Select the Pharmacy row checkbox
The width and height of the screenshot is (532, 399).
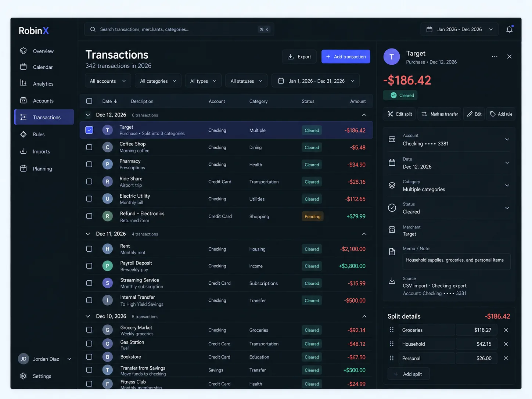click(x=89, y=164)
